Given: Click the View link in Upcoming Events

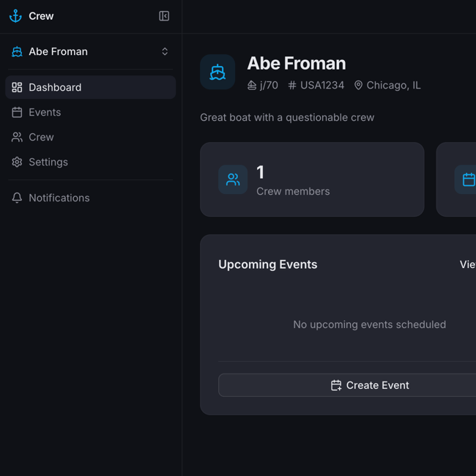Looking at the screenshot, I should coord(467,264).
